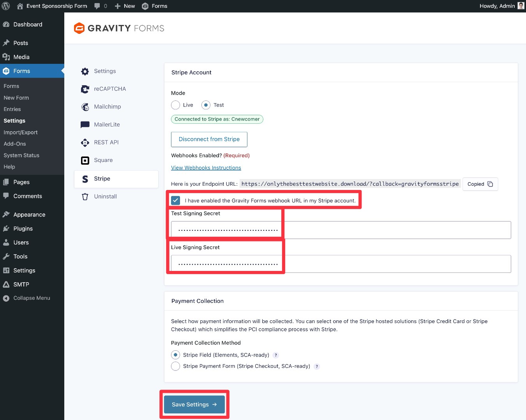Open the Entries submenu item
The width and height of the screenshot is (526, 420).
click(12, 109)
